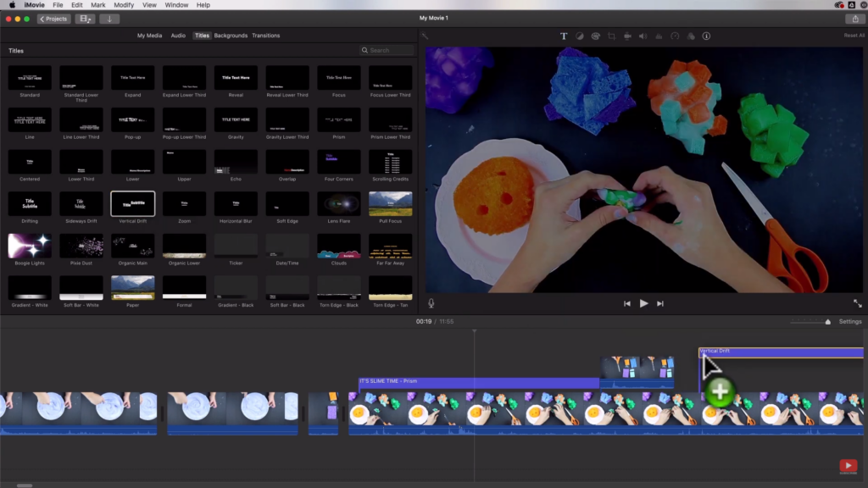Switch to My Media tab
The image size is (868, 488).
(149, 36)
